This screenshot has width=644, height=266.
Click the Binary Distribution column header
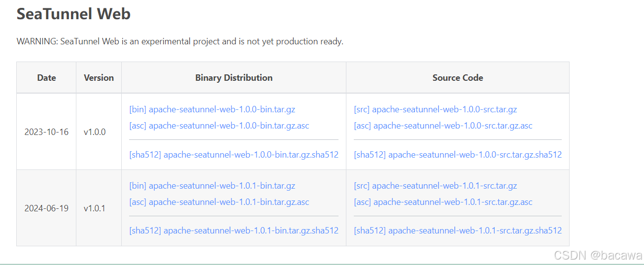click(x=234, y=78)
